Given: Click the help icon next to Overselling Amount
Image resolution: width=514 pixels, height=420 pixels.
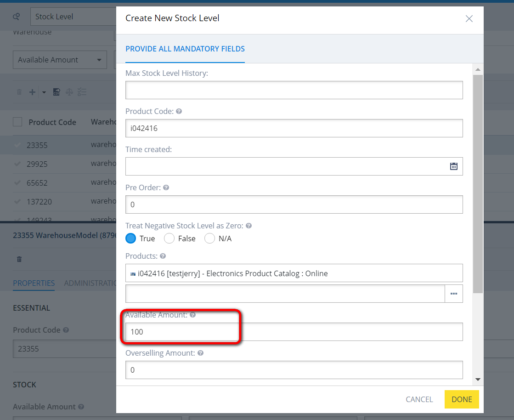Looking at the screenshot, I should tap(200, 353).
